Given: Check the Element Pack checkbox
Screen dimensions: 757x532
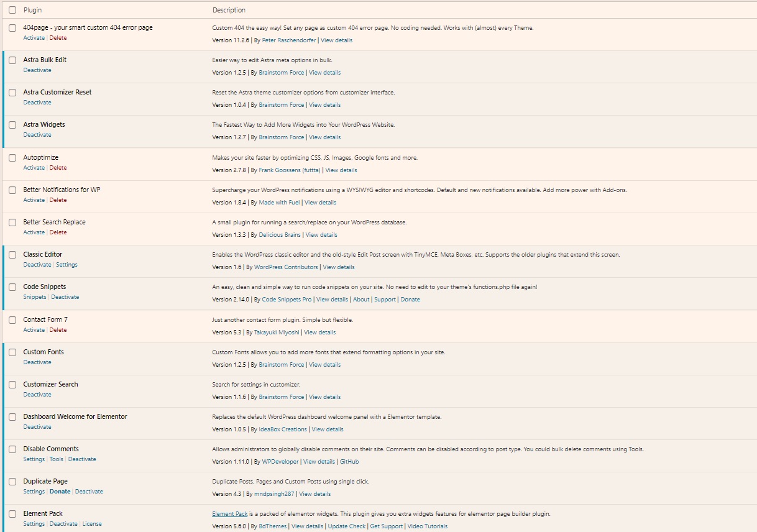Looking at the screenshot, I should click(x=12, y=514).
